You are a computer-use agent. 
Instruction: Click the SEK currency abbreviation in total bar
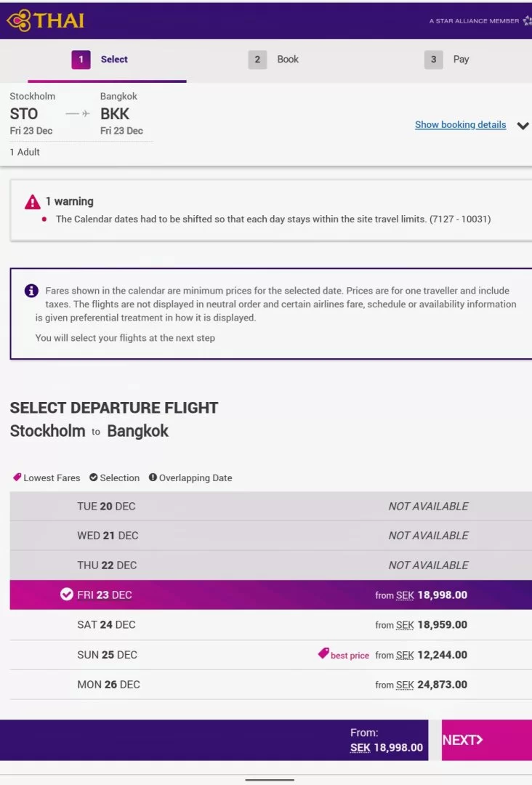coord(360,747)
